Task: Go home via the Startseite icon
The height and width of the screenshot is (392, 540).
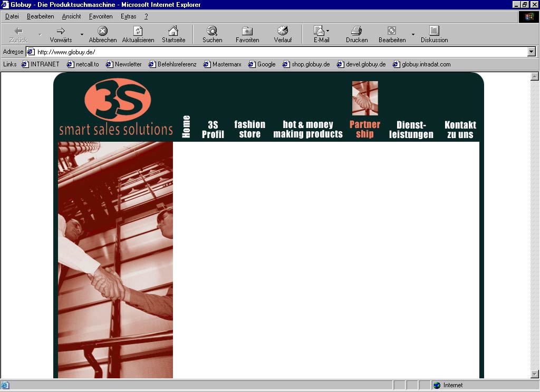Action: point(173,31)
